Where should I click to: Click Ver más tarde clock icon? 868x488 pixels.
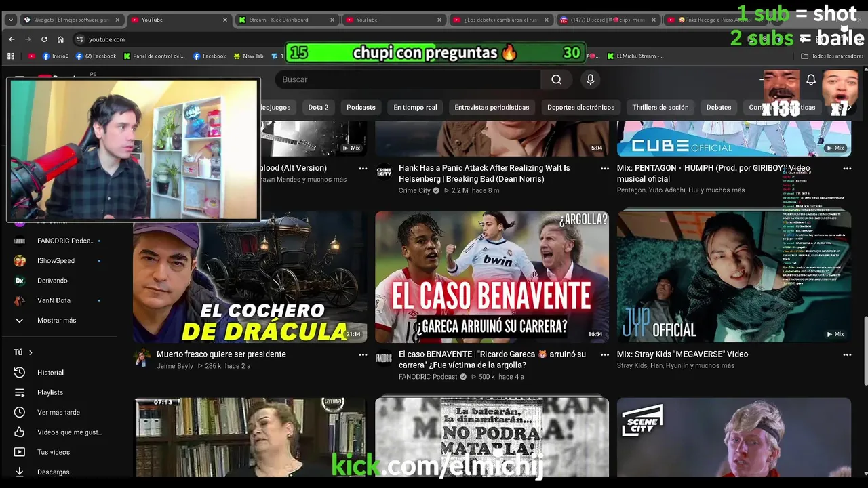pos(20,412)
